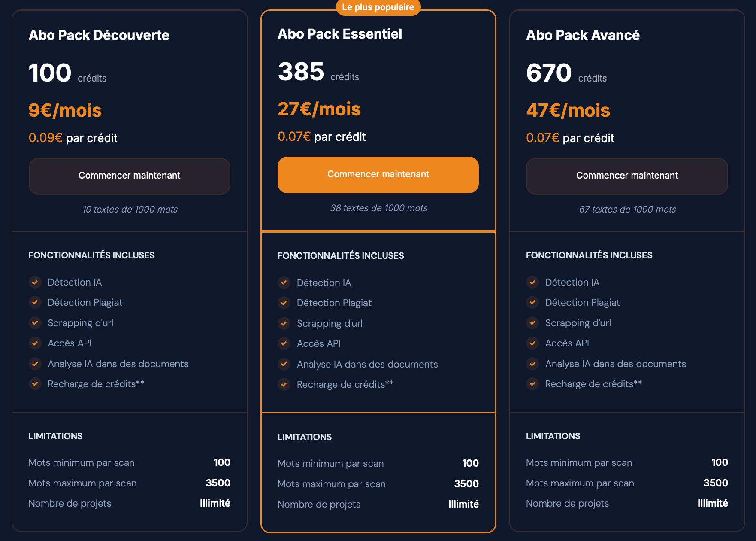
Task: Click the Détection IA checkmark icon in Pack Découverte
Action: click(x=35, y=282)
